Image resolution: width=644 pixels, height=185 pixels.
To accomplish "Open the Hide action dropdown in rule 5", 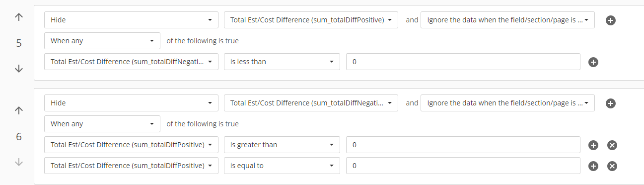I will (131, 20).
